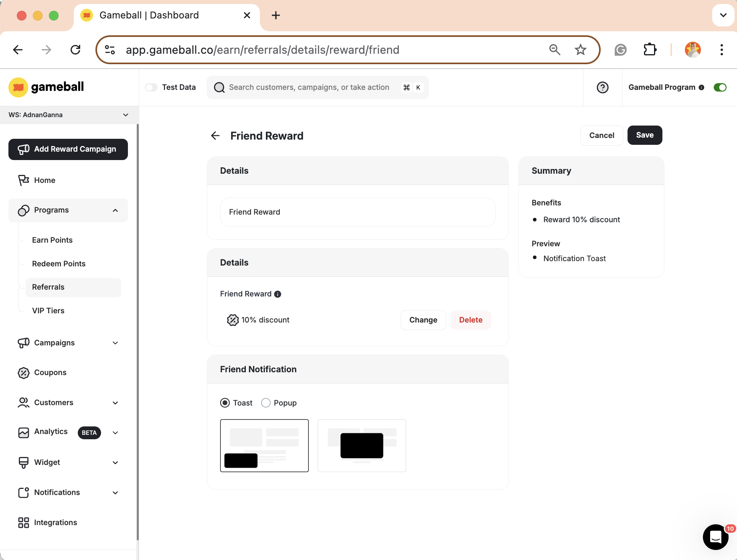
Task: Click the Grammarly extension icon
Action: pyautogui.click(x=620, y=50)
